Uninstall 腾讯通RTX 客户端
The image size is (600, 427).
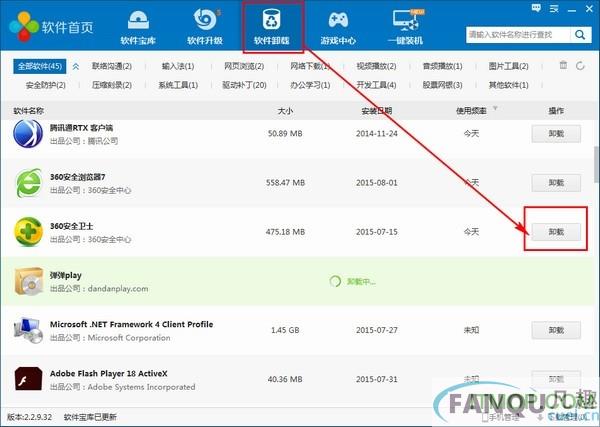(x=556, y=134)
